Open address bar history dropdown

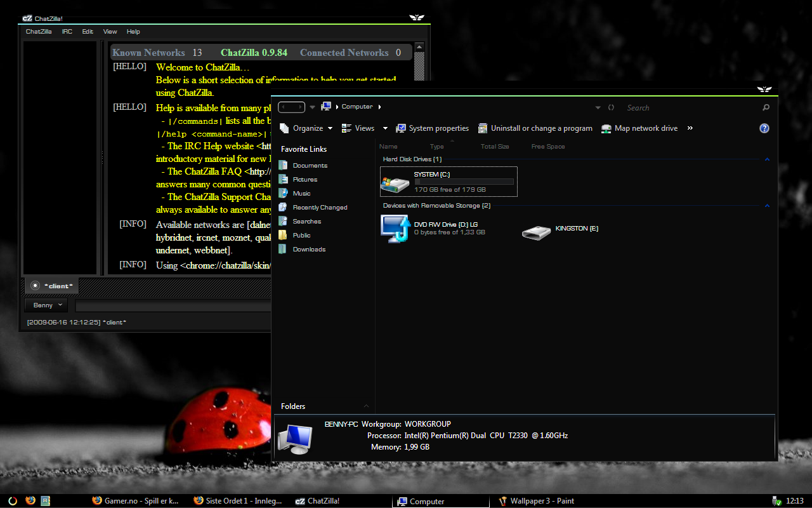tap(598, 108)
